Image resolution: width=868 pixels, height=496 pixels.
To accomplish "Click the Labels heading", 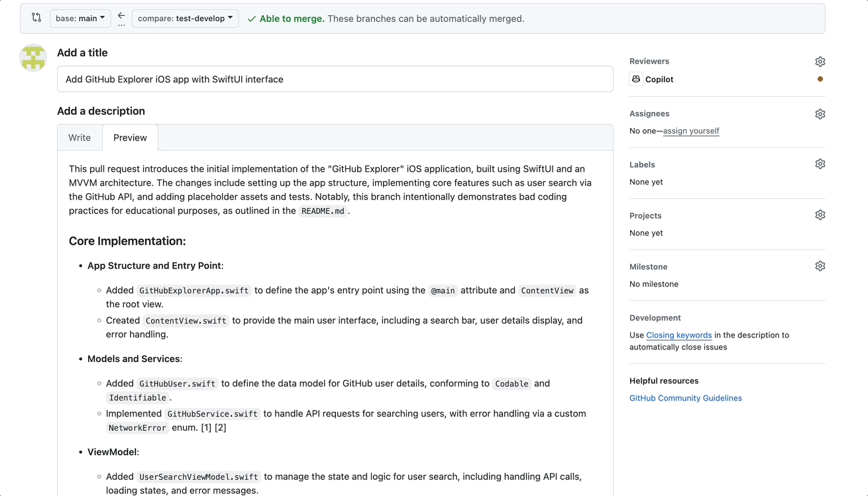I will [642, 164].
